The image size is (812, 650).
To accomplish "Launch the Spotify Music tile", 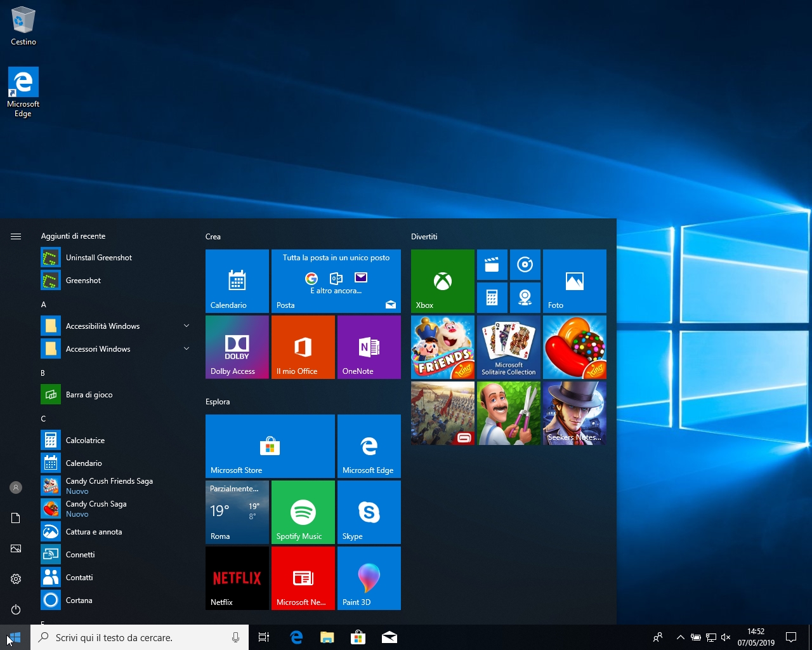I will pos(303,512).
